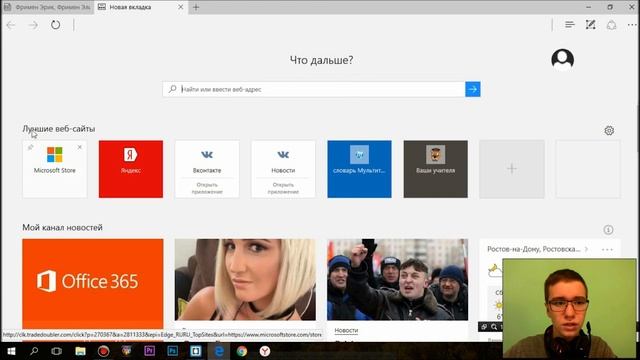640x360 pixels.
Task: Click the user profile avatar icon
Action: [x=562, y=60]
